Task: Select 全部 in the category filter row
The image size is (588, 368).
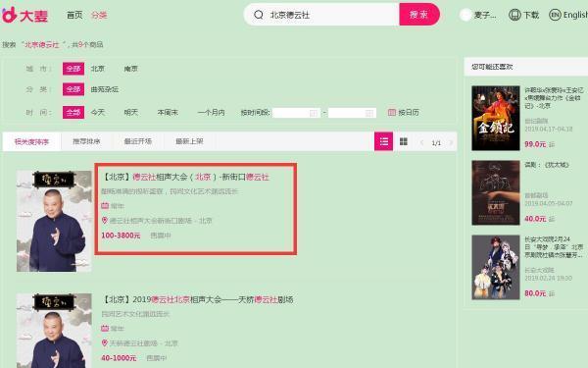Action: (73, 89)
